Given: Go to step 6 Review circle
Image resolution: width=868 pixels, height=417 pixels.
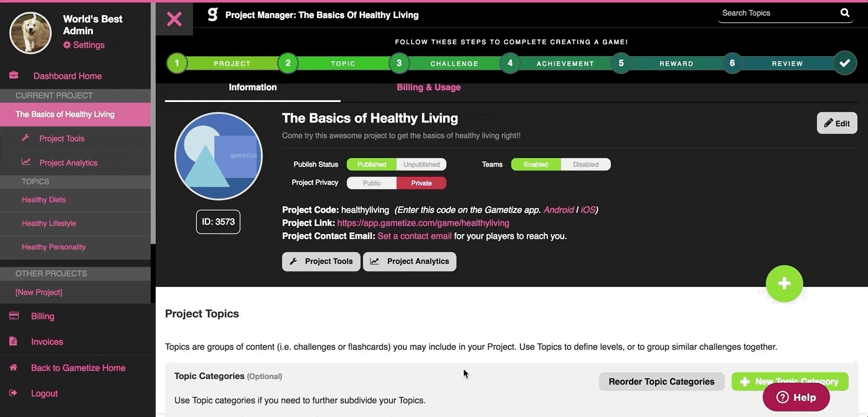Looking at the screenshot, I should click(x=732, y=63).
